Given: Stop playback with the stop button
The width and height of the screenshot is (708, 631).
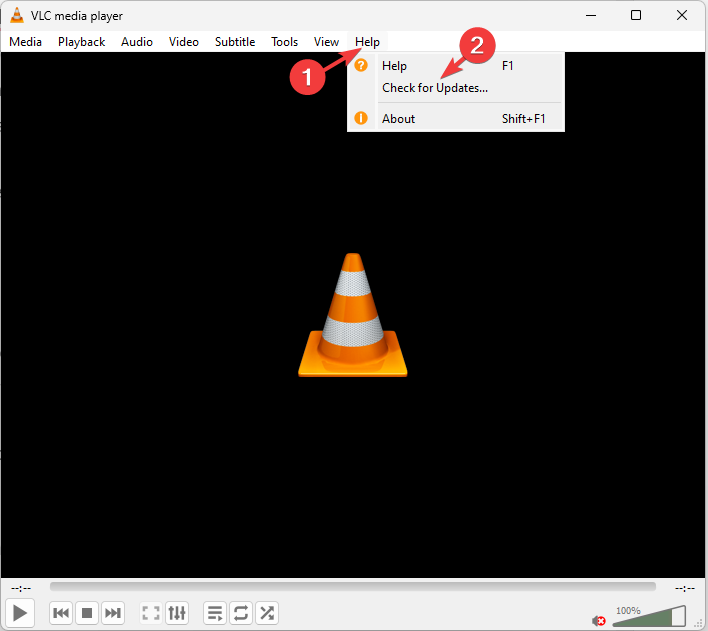Looking at the screenshot, I should [87, 612].
